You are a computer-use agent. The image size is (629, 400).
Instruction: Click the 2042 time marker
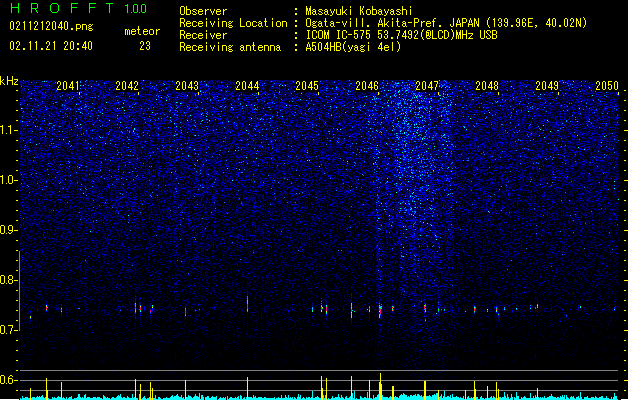point(127,86)
